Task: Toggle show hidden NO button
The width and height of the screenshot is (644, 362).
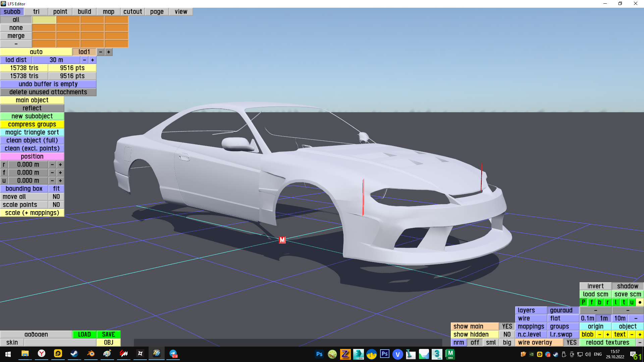Action: (x=507, y=335)
